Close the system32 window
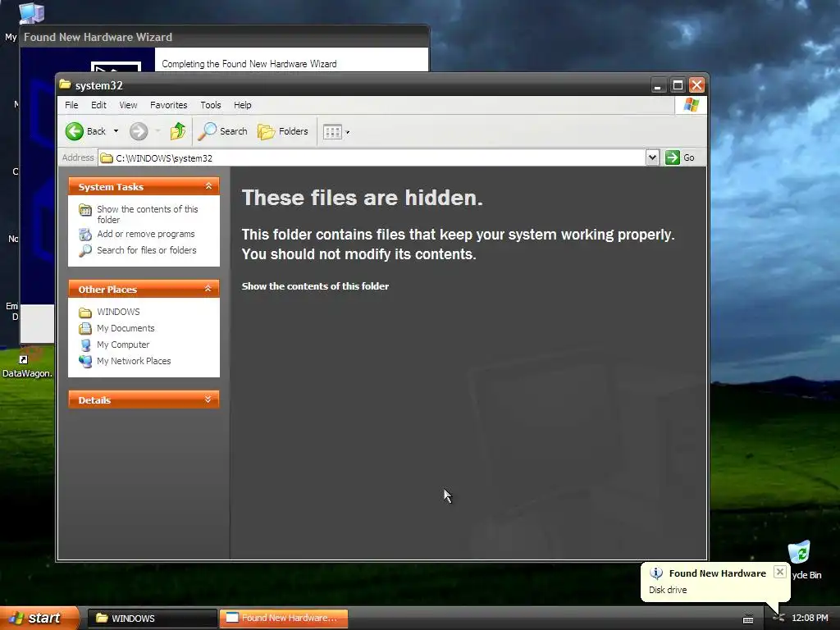840x630 pixels. pyautogui.click(x=696, y=85)
